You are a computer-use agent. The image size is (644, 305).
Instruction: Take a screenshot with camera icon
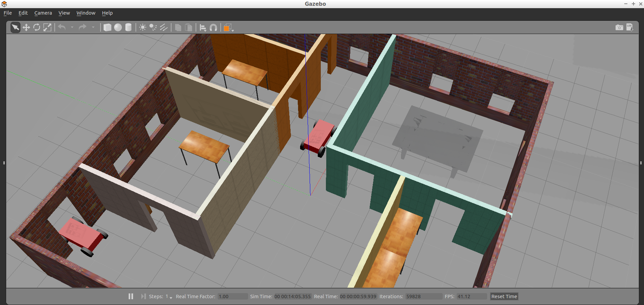(619, 28)
